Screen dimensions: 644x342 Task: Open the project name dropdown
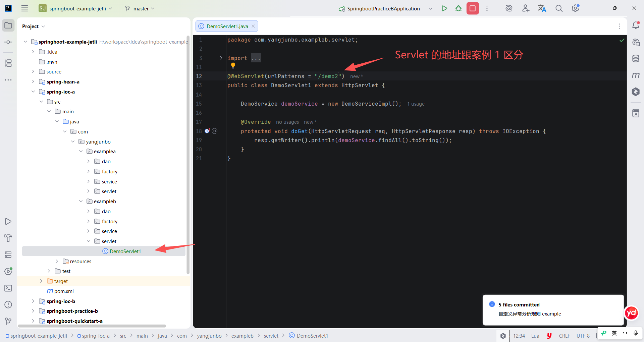75,8
